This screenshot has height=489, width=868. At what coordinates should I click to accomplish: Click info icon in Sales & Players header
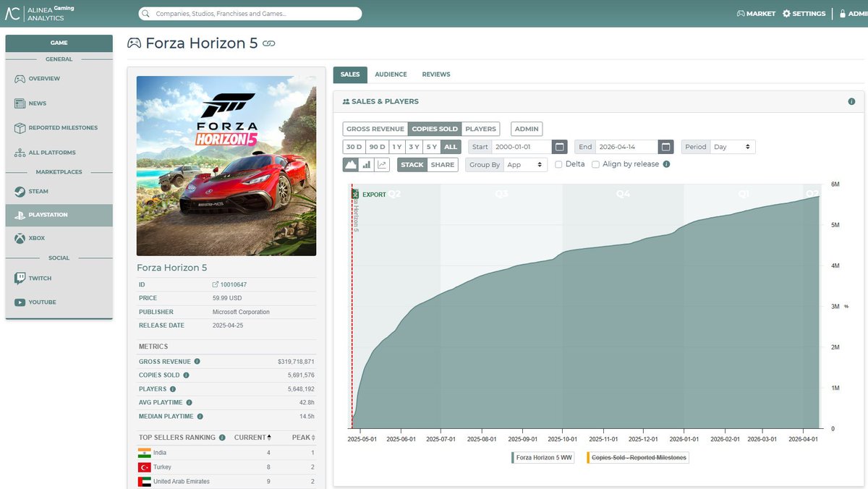point(851,102)
